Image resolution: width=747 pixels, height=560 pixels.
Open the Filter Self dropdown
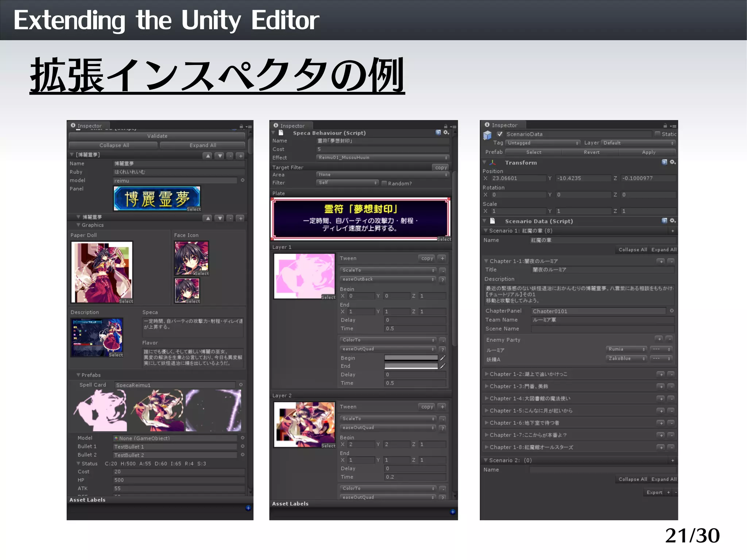click(x=347, y=182)
